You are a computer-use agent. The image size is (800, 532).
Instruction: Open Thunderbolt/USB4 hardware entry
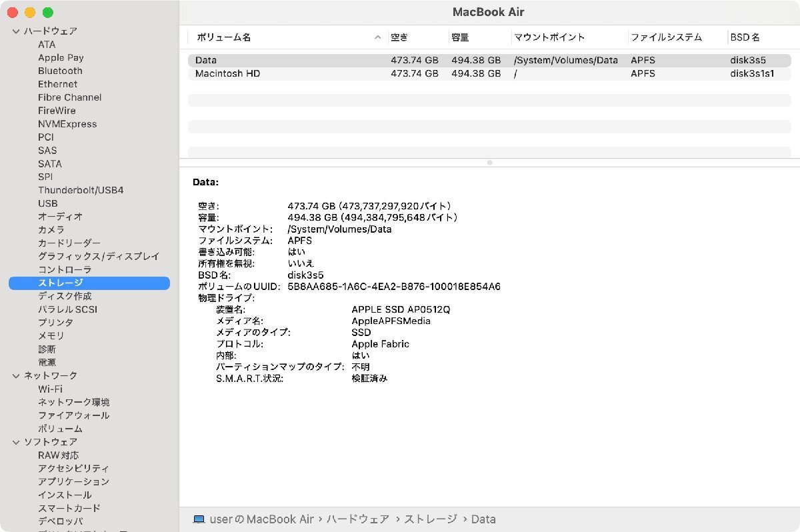point(81,190)
